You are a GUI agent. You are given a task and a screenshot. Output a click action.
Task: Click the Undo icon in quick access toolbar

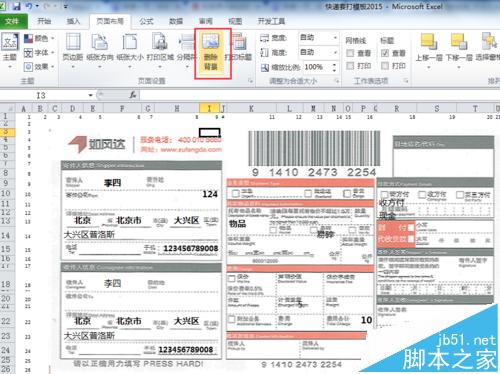click(x=29, y=6)
